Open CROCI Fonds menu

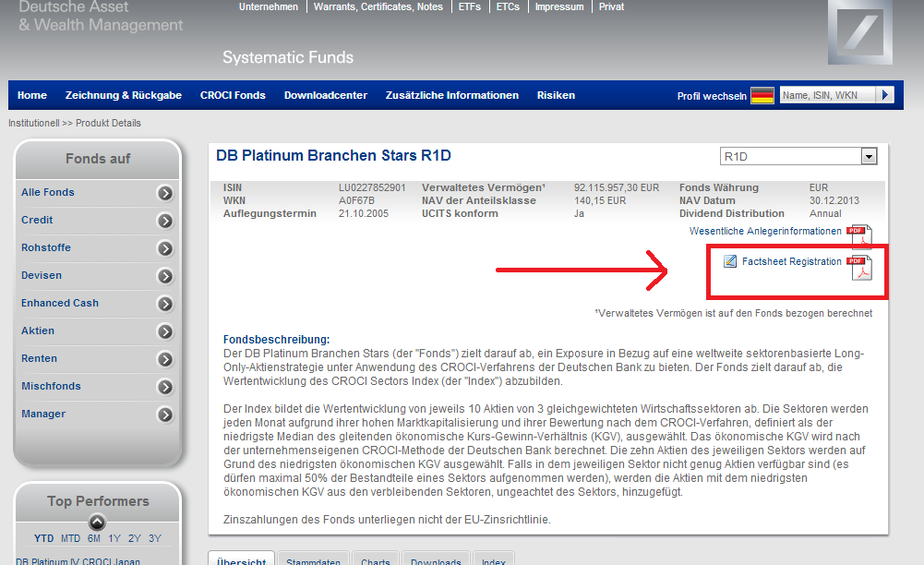click(x=233, y=95)
